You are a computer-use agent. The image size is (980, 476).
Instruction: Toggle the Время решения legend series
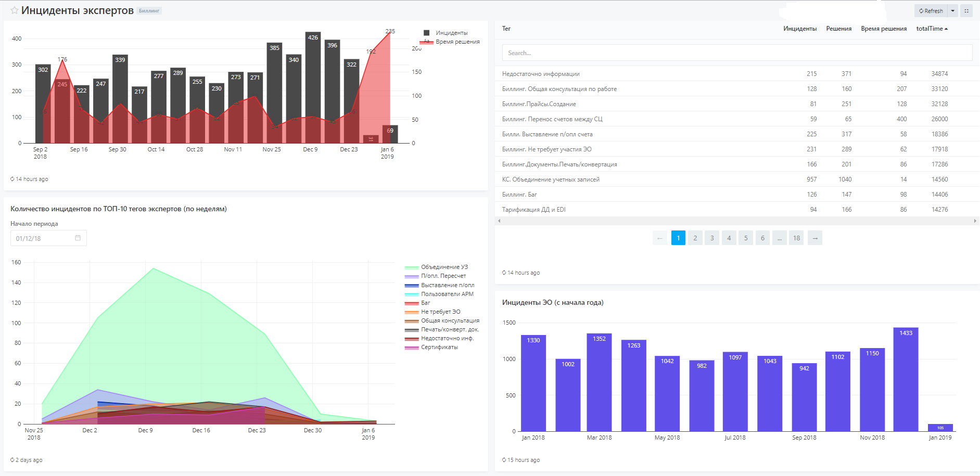tap(451, 42)
